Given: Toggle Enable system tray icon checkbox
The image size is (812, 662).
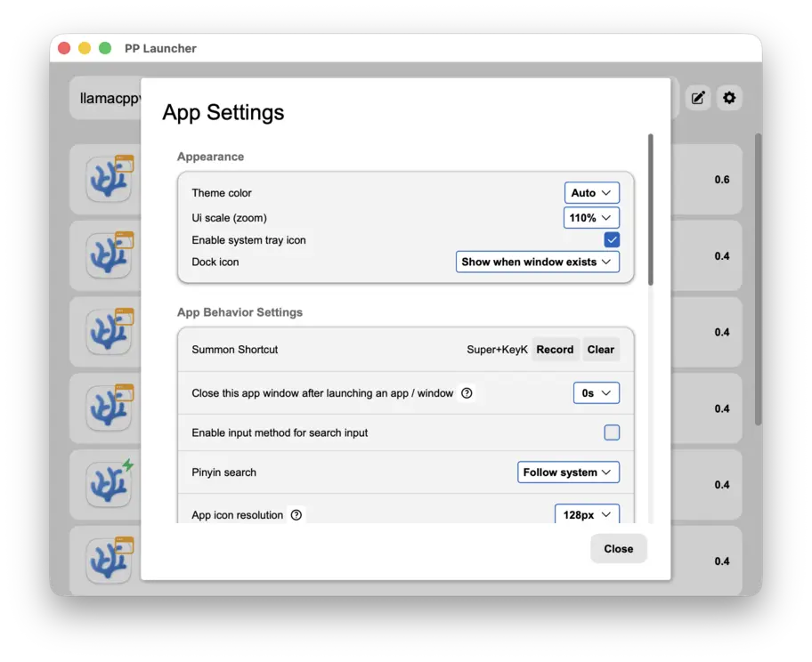Looking at the screenshot, I should [x=612, y=239].
